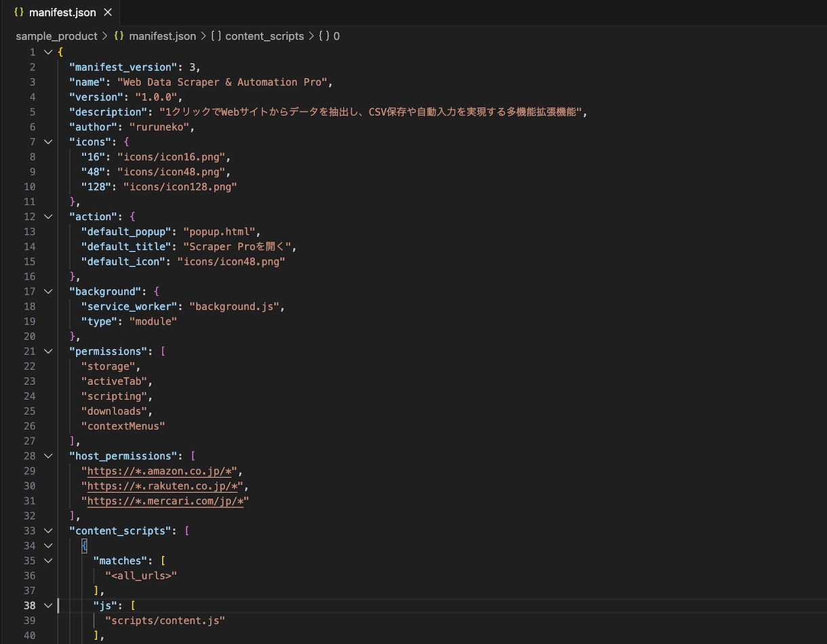Click the "module" type value

(153, 321)
